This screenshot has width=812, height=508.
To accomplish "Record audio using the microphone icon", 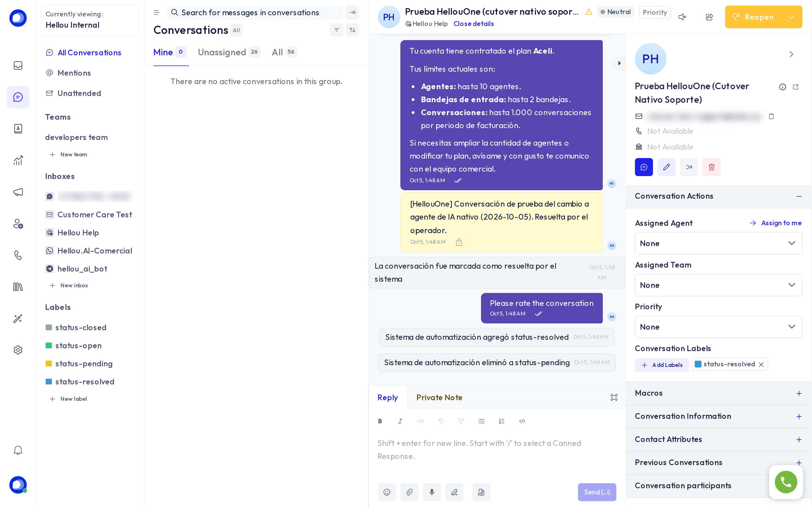I will [432, 492].
